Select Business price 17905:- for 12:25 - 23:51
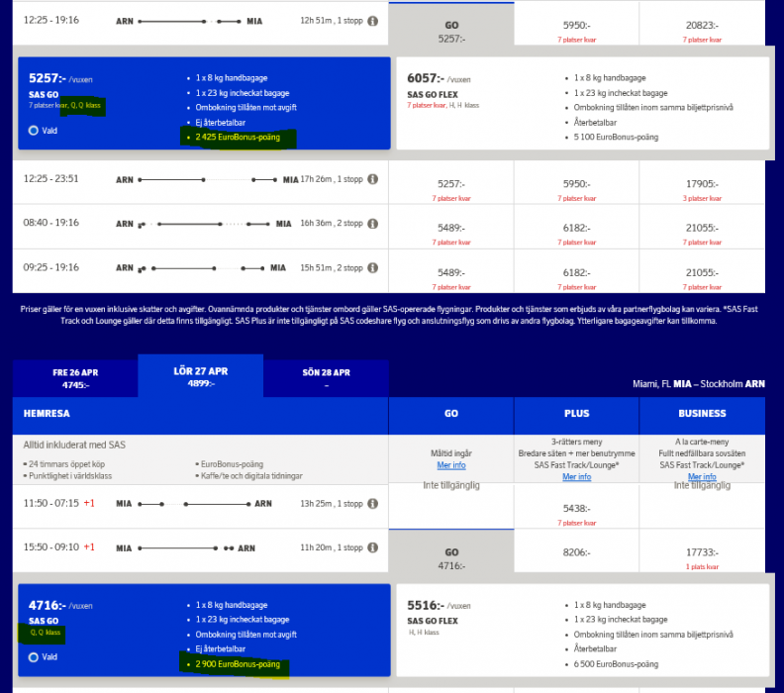The image size is (784, 693). [x=701, y=184]
